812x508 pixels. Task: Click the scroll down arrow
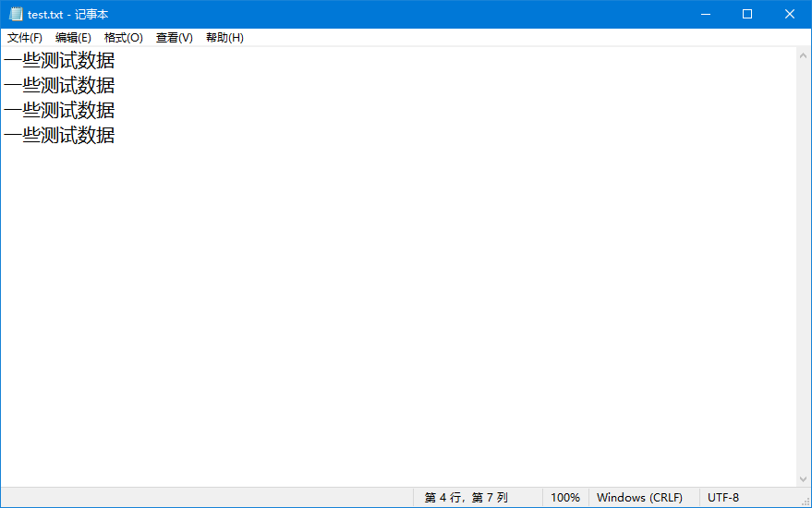pos(803,478)
